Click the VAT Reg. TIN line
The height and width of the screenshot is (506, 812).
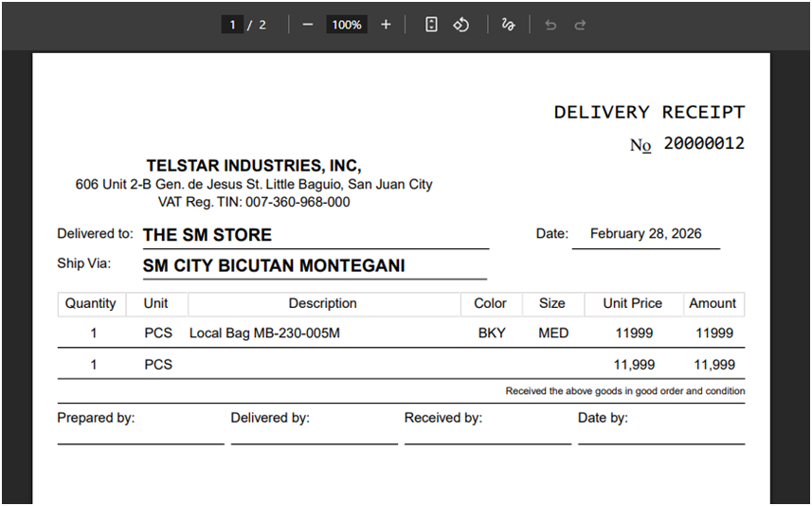(254, 202)
